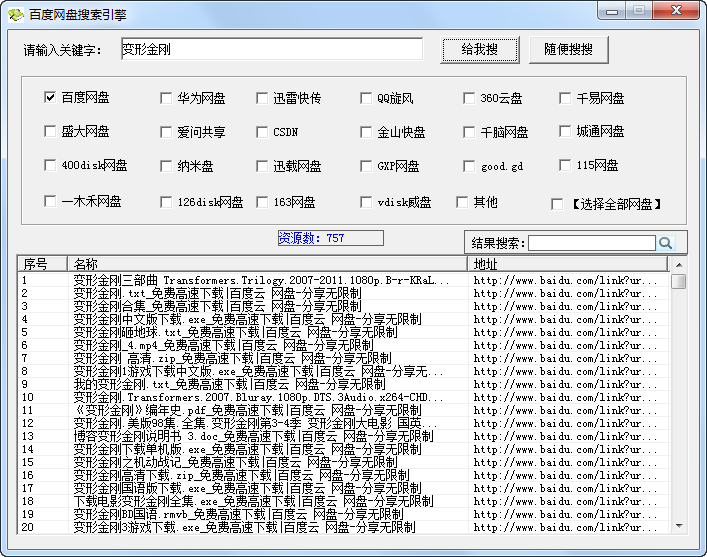The width and height of the screenshot is (707, 557).
Task: Check the good.gd option
Action: point(469,166)
